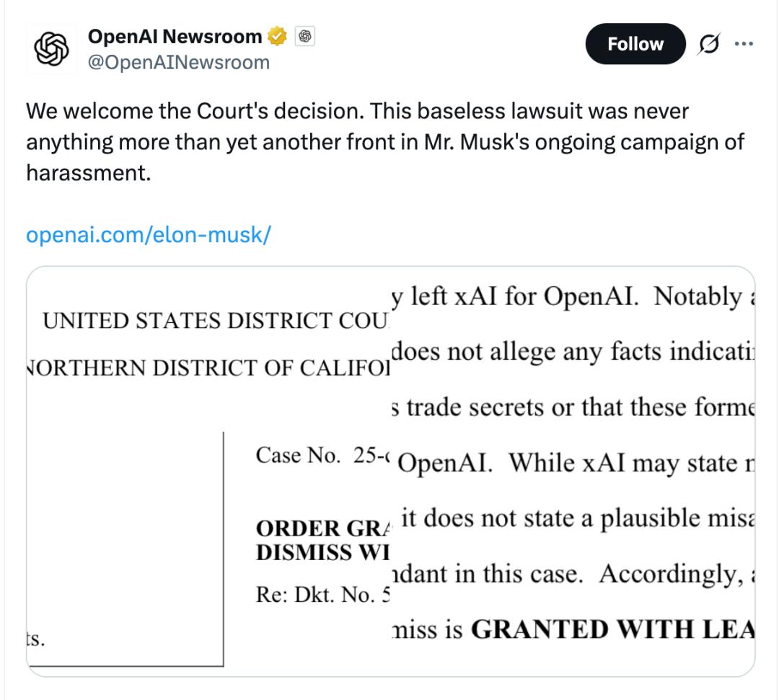Viewport: 779px width, 700px height.
Task: Click the OpenAI Newsroom display name
Action: coord(175,36)
